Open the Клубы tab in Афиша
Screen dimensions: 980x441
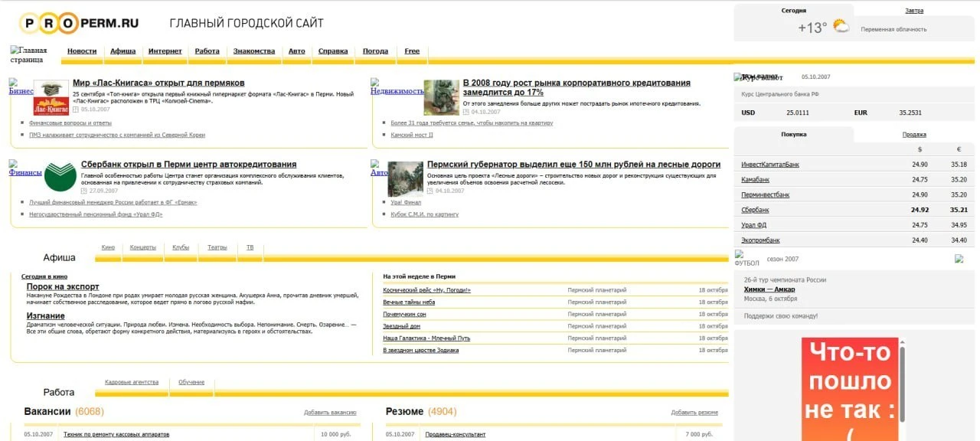tap(181, 247)
